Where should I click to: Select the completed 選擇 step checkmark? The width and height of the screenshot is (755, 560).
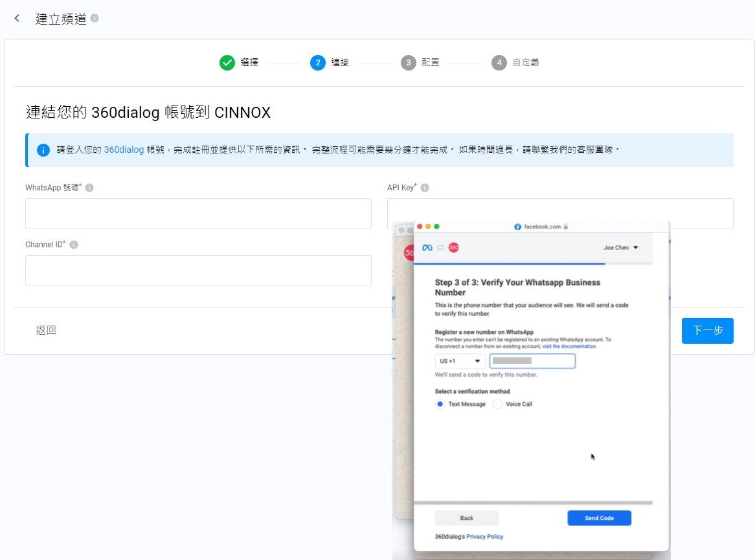click(x=227, y=63)
